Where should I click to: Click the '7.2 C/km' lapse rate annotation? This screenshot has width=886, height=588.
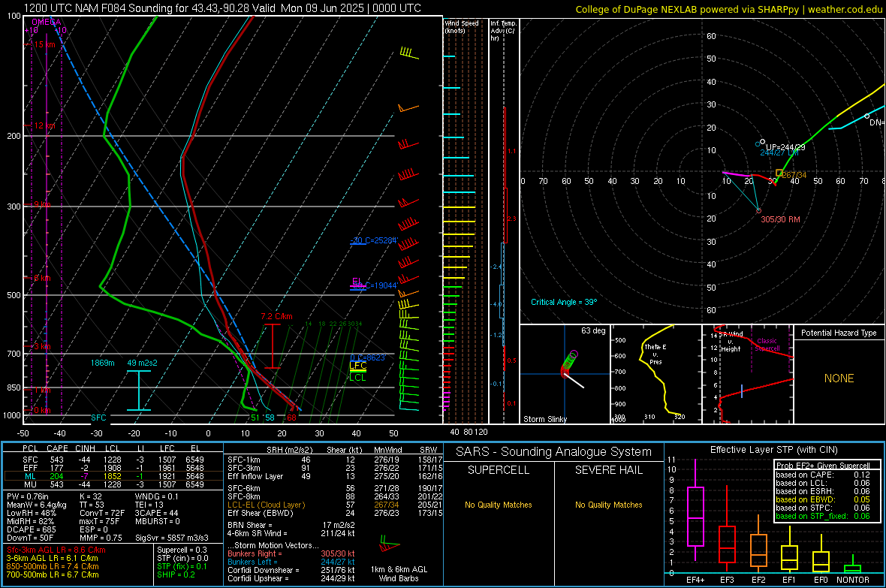click(277, 316)
